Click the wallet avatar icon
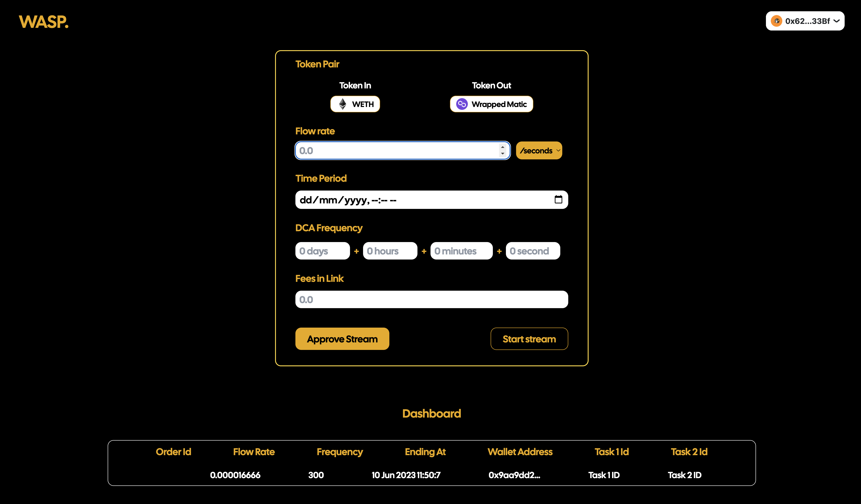The image size is (861, 504). (776, 21)
